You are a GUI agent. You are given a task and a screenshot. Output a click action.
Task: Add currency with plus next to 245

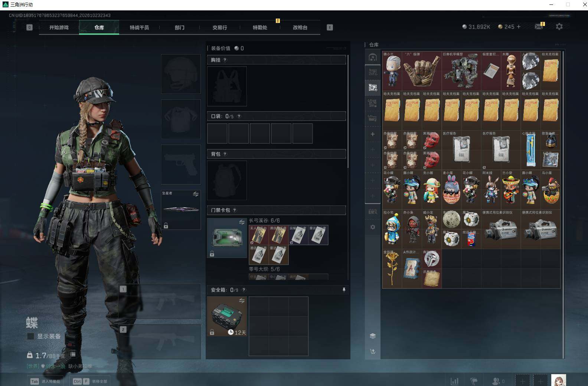519,27
